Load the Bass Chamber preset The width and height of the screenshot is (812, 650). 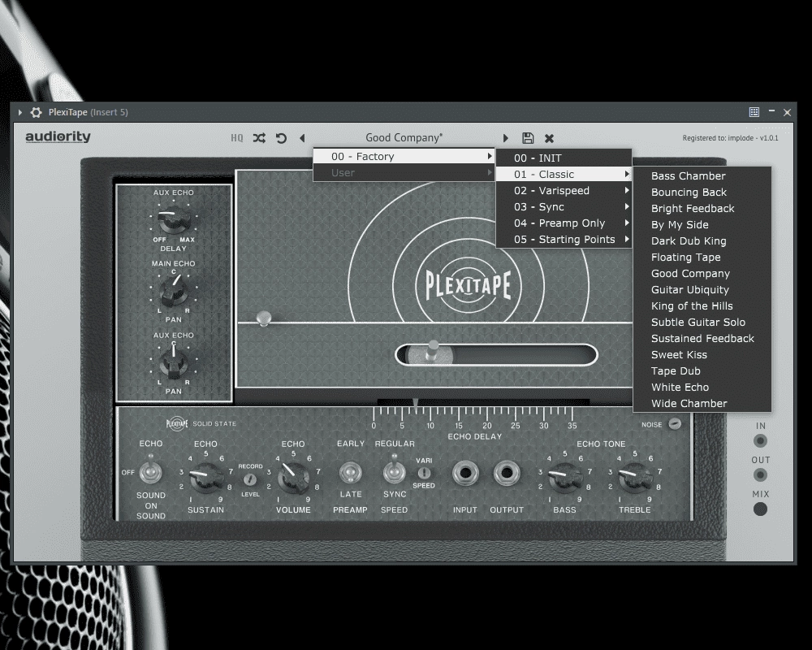[x=702, y=175]
